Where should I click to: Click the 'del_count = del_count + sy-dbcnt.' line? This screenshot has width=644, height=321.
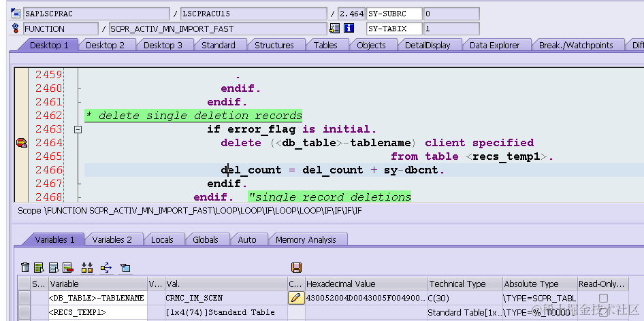pos(333,170)
